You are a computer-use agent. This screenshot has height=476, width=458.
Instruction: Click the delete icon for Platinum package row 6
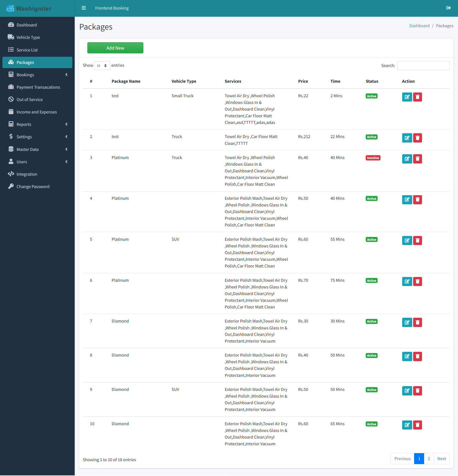pyautogui.click(x=418, y=281)
